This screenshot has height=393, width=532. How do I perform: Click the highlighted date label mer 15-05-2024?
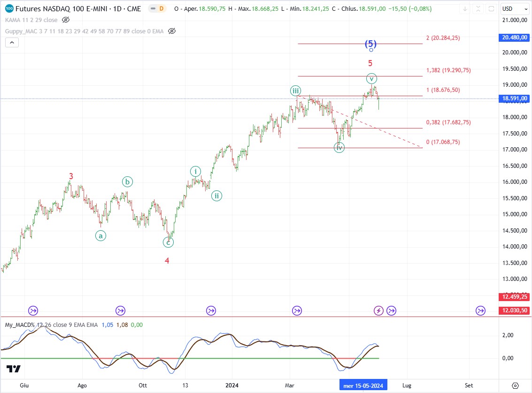[363, 385]
